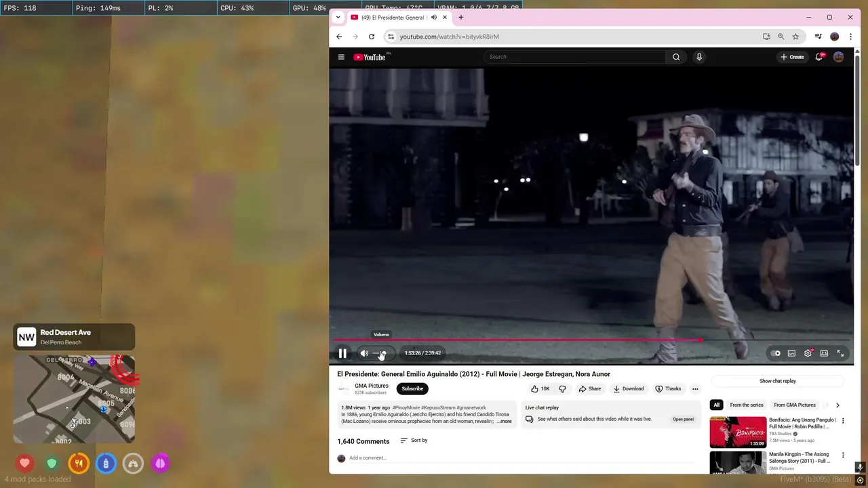Open video settings gear
This screenshot has width=868, height=488.
pos(808,353)
